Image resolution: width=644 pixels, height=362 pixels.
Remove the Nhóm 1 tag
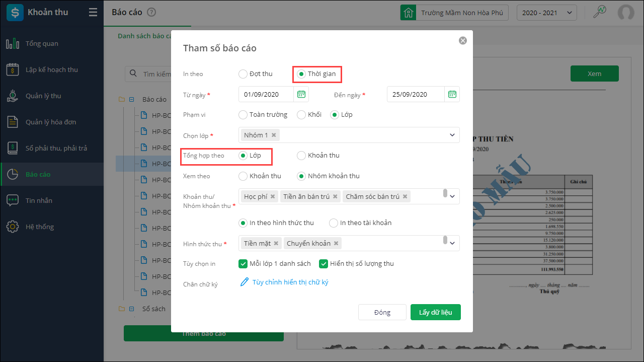[x=274, y=135]
